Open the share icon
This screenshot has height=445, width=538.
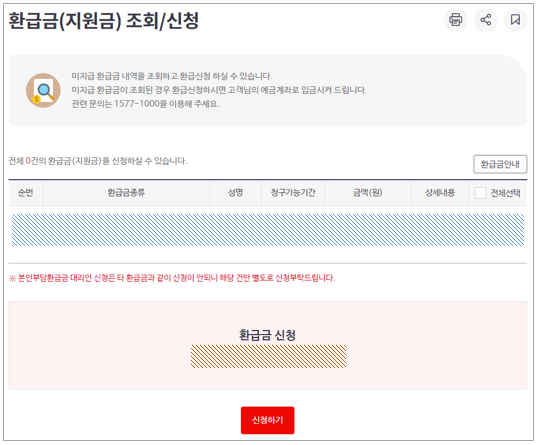(x=486, y=20)
